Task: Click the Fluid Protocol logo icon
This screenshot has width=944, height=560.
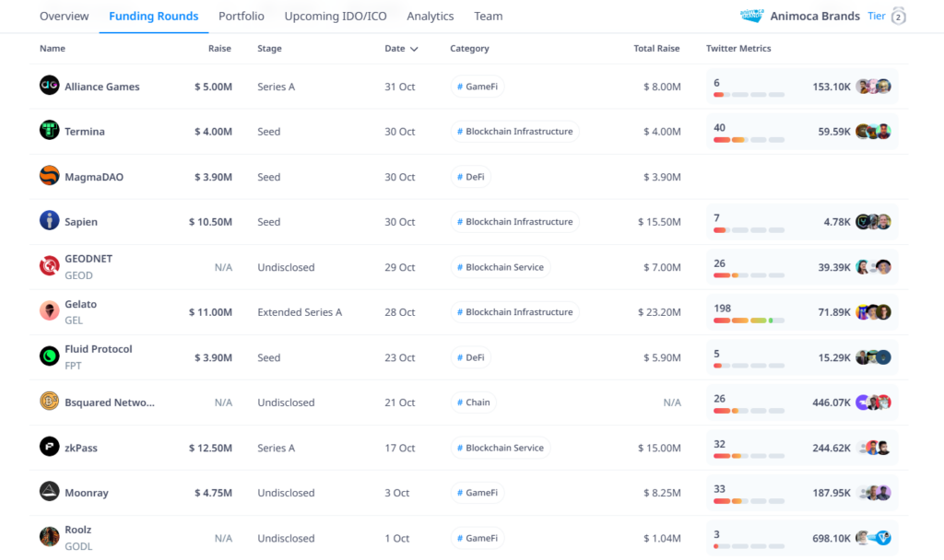Action: tap(50, 356)
